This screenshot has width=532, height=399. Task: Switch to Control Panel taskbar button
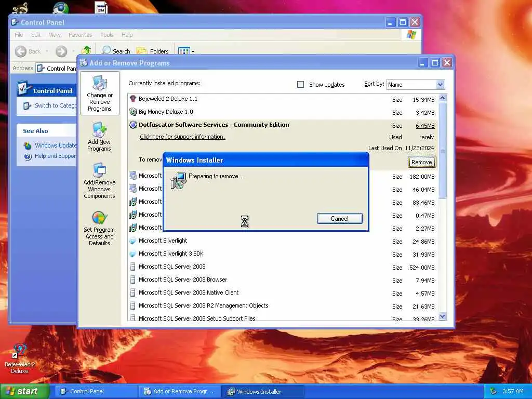[96, 391]
